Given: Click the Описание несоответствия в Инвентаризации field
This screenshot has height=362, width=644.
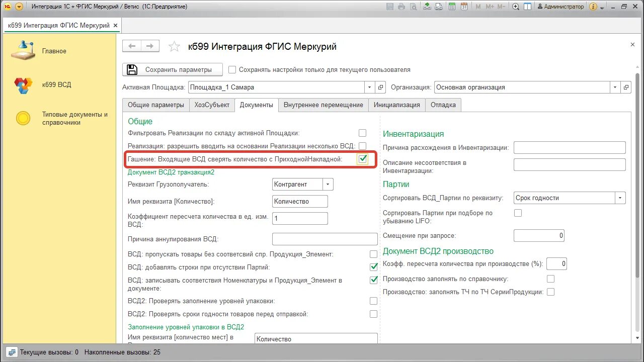Looking at the screenshot, I should (570, 164).
